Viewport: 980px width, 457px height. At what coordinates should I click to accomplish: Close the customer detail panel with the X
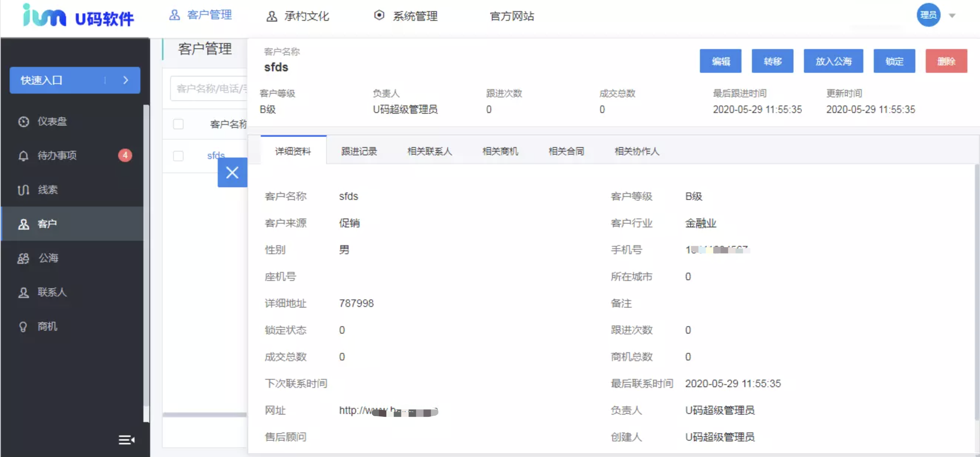click(232, 172)
